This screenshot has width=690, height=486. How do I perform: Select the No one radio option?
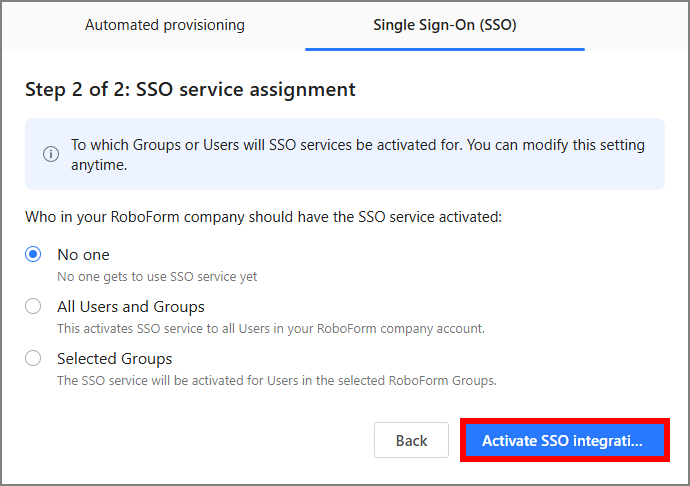coord(33,254)
